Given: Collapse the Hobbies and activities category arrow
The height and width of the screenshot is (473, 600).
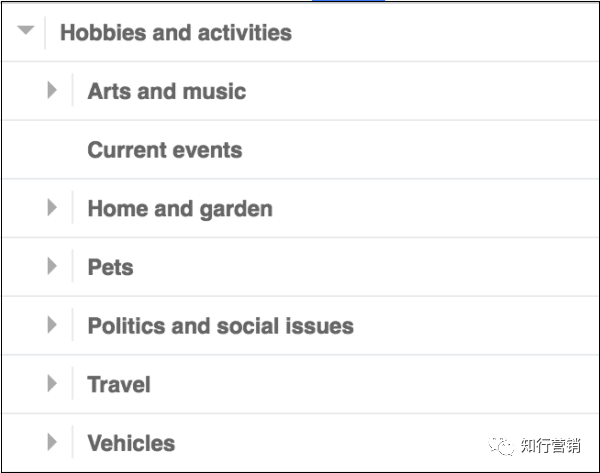Looking at the screenshot, I should click(x=26, y=32).
